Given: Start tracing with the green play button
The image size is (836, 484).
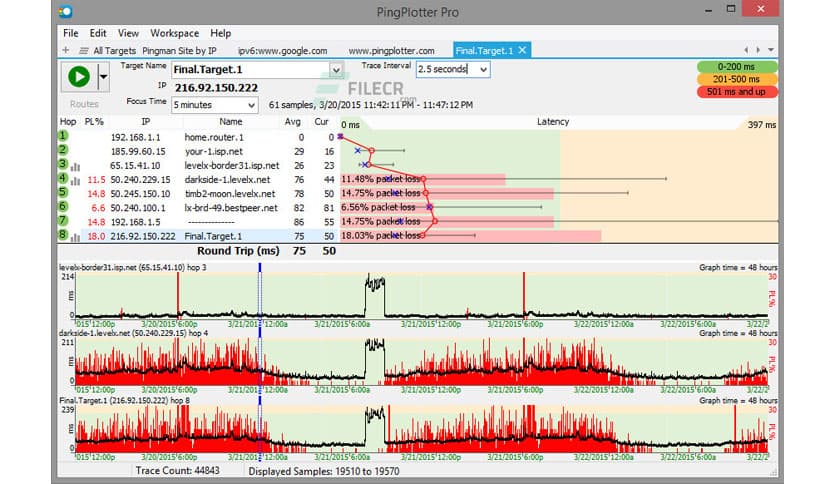Looking at the screenshot, I should [x=78, y=77].
